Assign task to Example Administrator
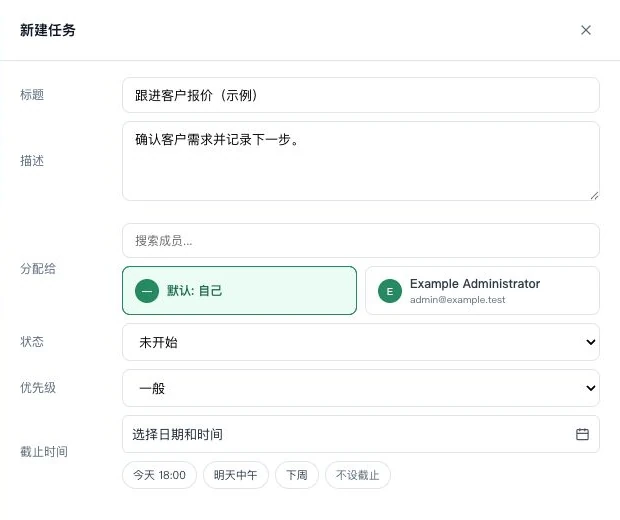Viewport: 620px width, 520px height. pos(482,291)
